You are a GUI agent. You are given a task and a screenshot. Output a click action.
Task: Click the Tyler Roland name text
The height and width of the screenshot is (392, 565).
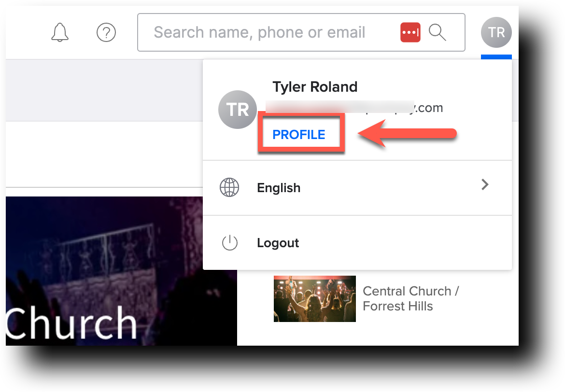click(x=315, y=87)
